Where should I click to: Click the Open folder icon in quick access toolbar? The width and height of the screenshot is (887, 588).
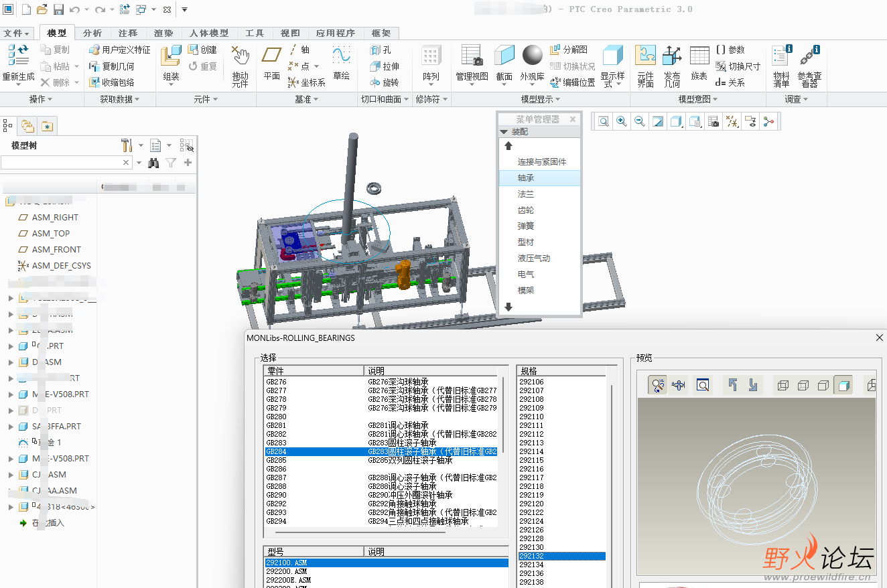(42, 9)
